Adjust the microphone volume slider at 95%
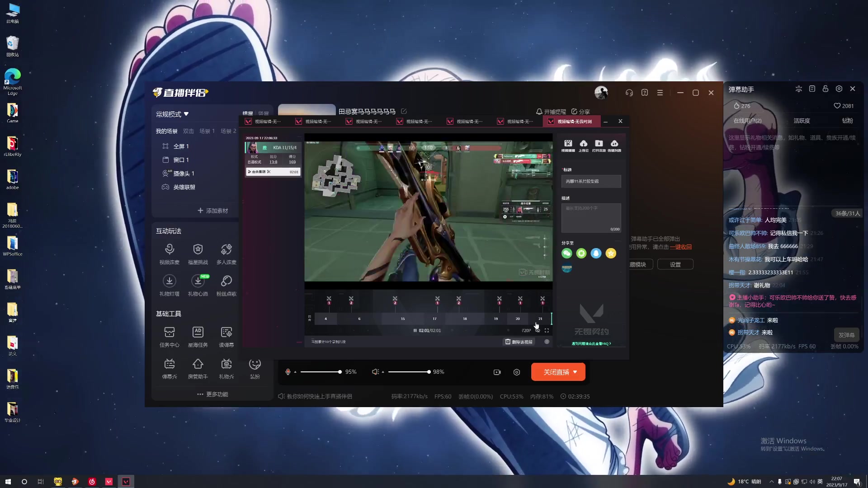Viewport: 868px width, 488px height. point(321,372)
